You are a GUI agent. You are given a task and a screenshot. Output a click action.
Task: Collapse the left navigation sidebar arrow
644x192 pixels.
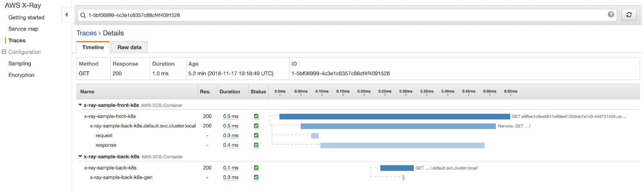pyautogui.click(x=66, y=15)
